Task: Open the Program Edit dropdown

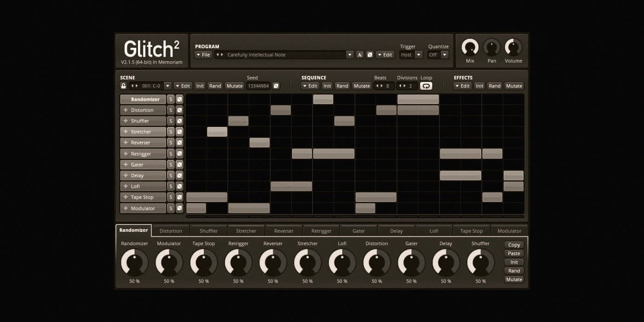Action: (x=385, y=55)
